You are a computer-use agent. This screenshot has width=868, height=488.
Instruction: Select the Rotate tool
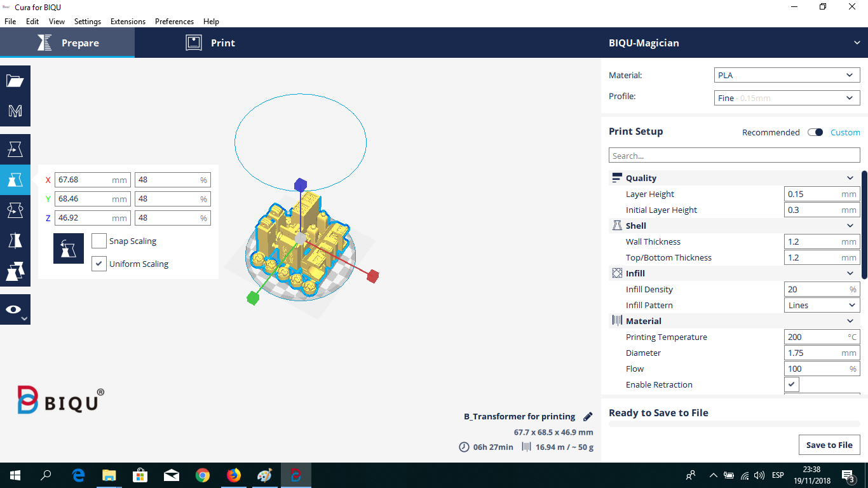pos(15,210)
